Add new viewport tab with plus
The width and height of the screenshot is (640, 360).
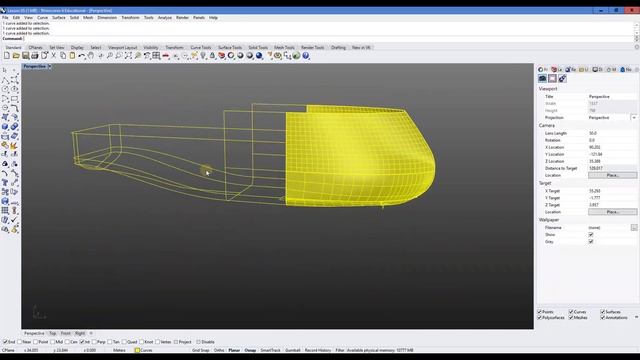tap(91, 333)
